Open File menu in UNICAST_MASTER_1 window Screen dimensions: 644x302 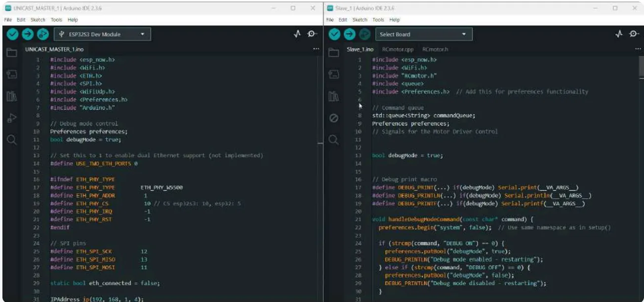pos(7,20)
